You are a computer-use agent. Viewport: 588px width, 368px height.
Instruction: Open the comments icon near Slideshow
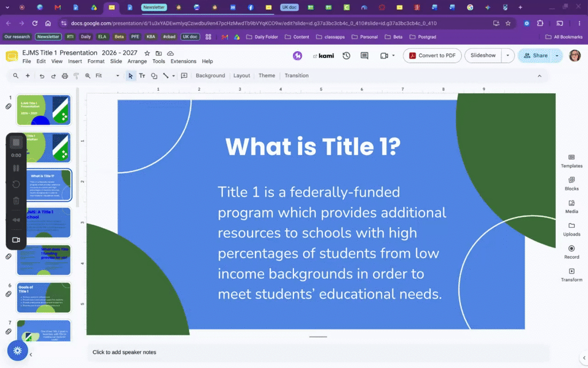point(364,56)
